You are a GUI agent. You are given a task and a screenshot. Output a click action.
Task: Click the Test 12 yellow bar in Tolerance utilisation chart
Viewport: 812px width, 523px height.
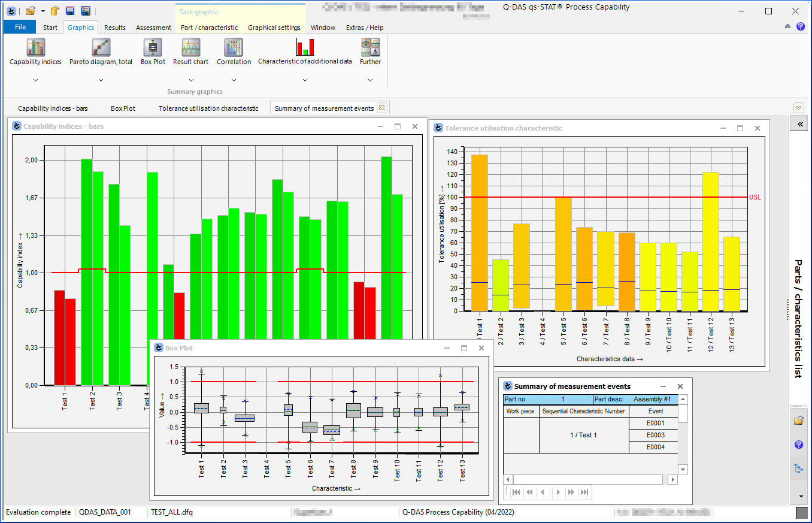point(710,241)
